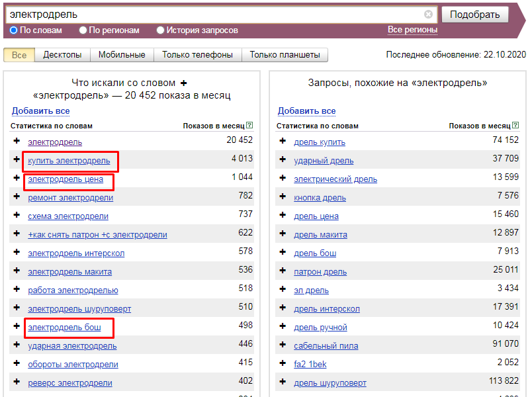Viewport: 532px width, 397px height.
Task: Click the plus icon next to 'дрель макита'
Action: (283, 234)
